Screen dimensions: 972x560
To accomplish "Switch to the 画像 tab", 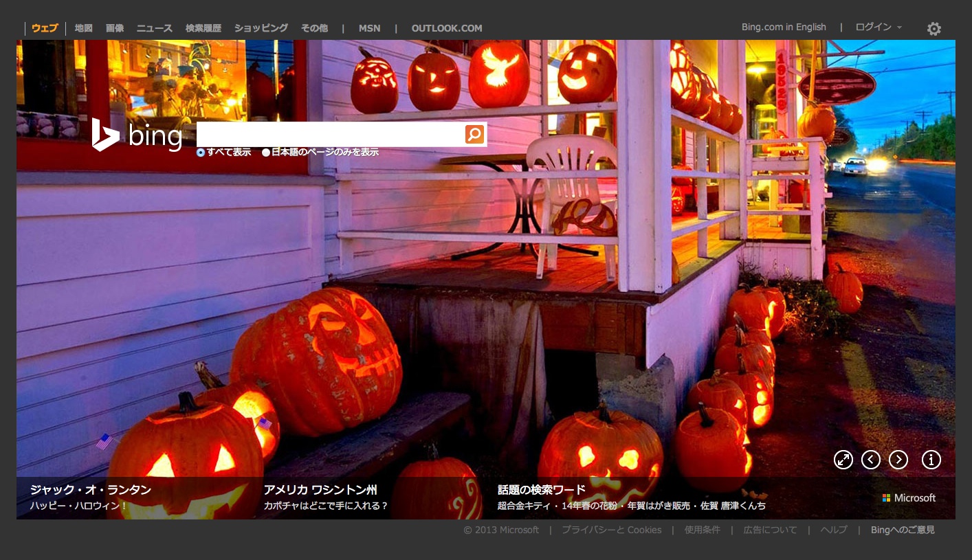I will (x=115, y=28).
